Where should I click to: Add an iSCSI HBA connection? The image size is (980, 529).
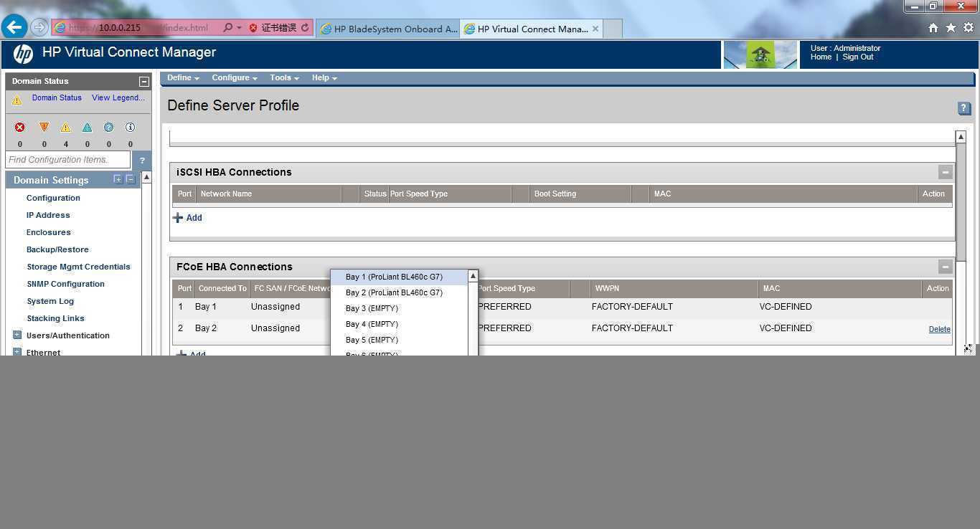click(188, 218)
